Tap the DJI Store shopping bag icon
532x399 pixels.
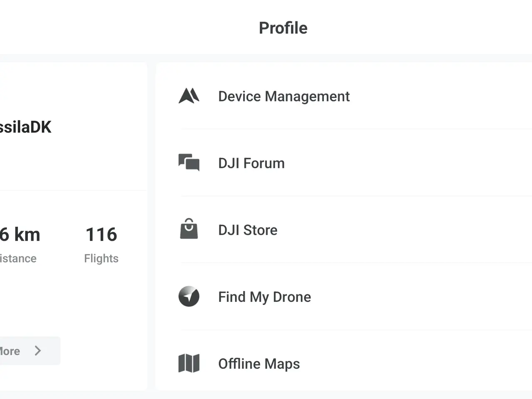pos(189,229)
